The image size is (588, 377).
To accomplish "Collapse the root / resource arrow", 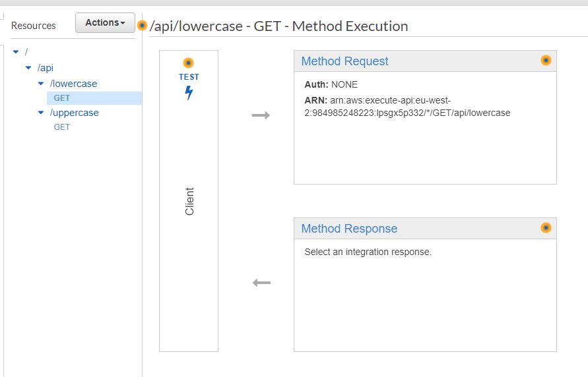I will pos(16,52).
